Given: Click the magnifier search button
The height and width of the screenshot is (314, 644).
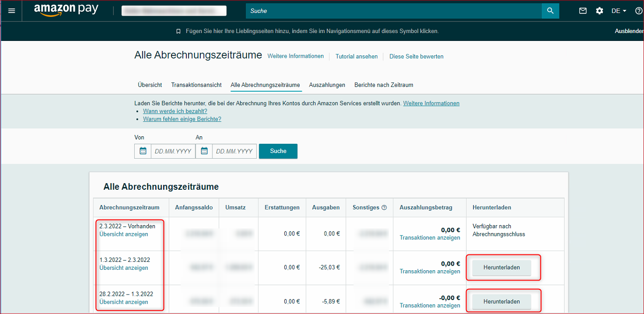Looking at the screenshot, I should (550, 11).
